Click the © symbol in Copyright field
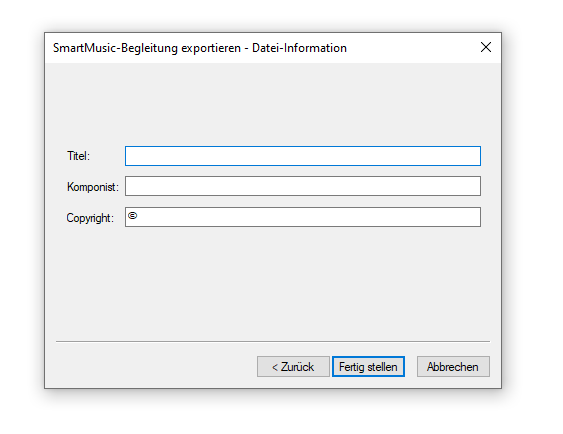This screenshot has width=563, height=434. (132, 215)
